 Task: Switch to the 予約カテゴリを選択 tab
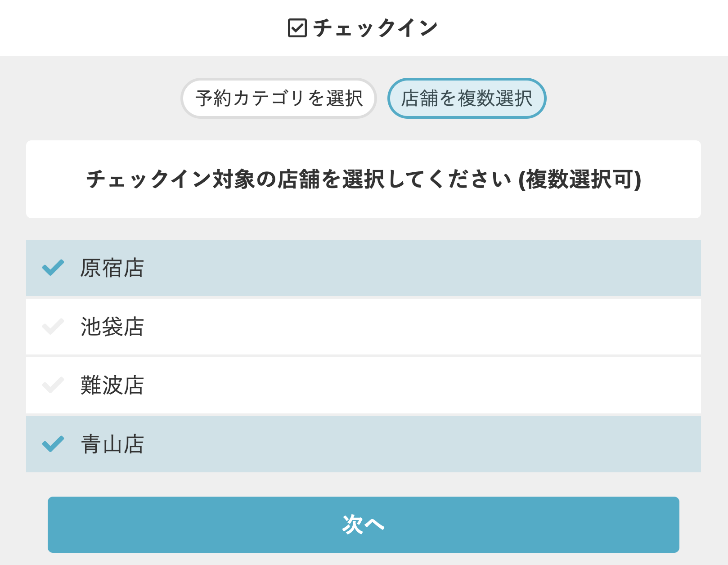click(x=279, y=99)
